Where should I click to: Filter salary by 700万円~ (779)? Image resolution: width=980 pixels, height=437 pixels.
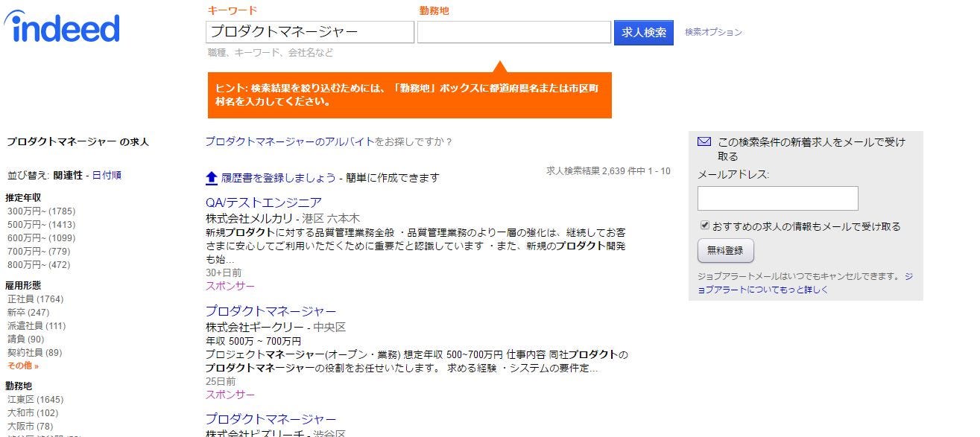tap(39, 252)
